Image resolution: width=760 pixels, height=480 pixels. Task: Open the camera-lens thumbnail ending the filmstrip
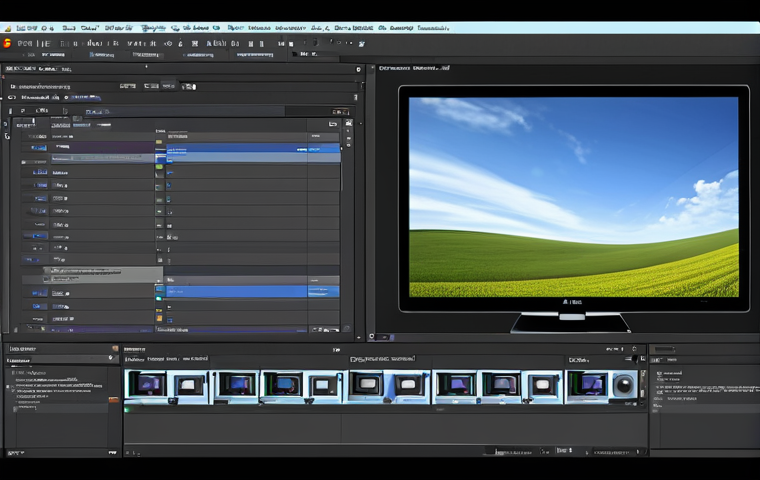623,386
